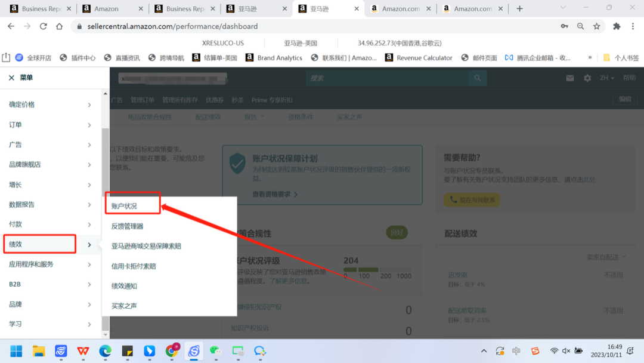
Task: Launch WPS Office from the taskbar
Action: tap(83, 351)
